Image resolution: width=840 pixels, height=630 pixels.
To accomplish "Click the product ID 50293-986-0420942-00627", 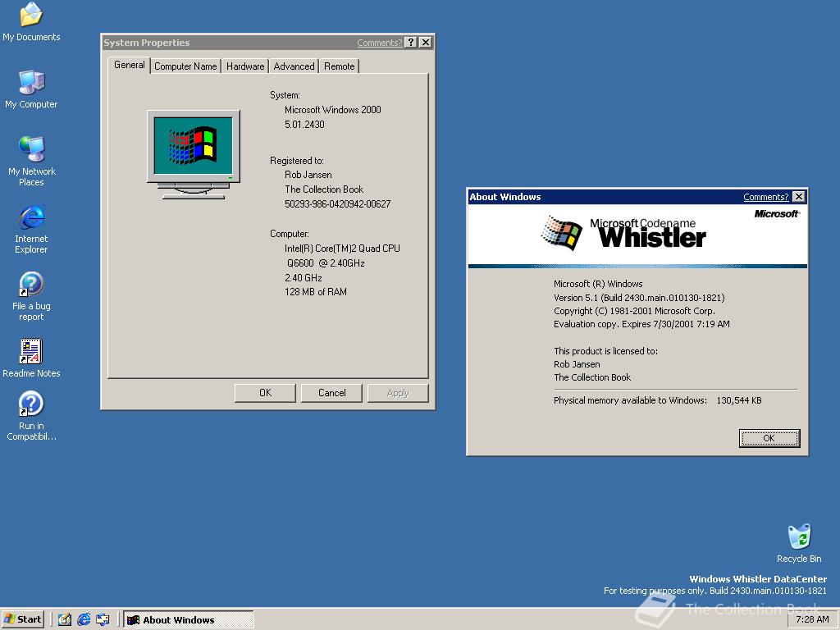I will [x=337, y=204].
